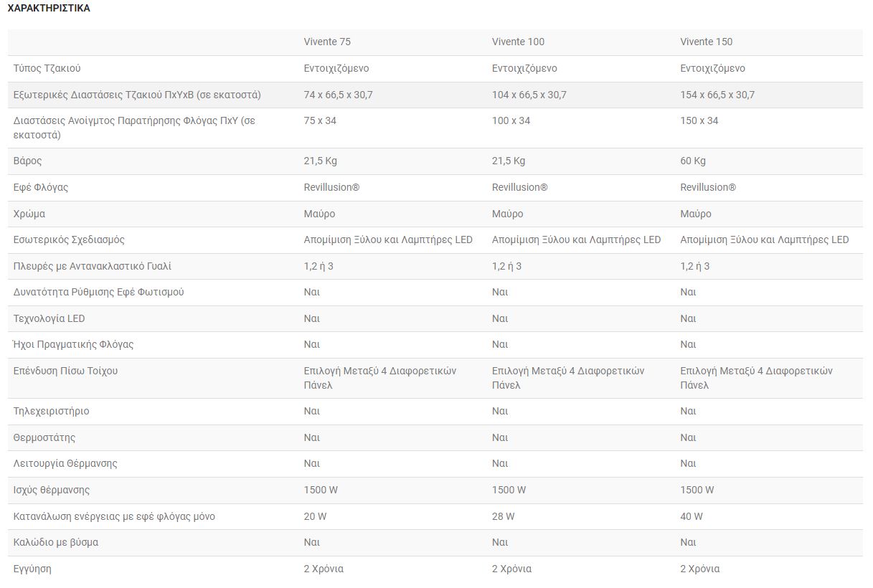Select the Vivente 75 column header

coord(327,42)
